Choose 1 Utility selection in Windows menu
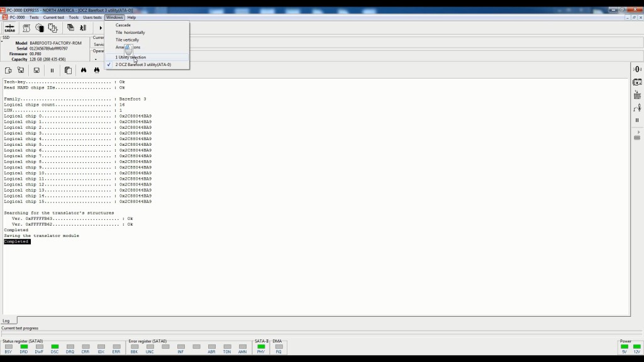This screenshot has width=644, height=362. click(131, 57)
